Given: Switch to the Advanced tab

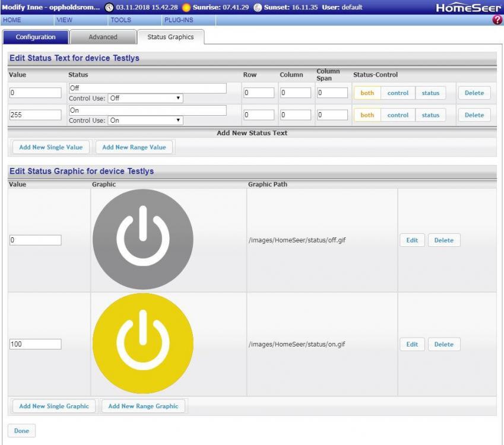Looking at the screenshot, I should [103, 37].
